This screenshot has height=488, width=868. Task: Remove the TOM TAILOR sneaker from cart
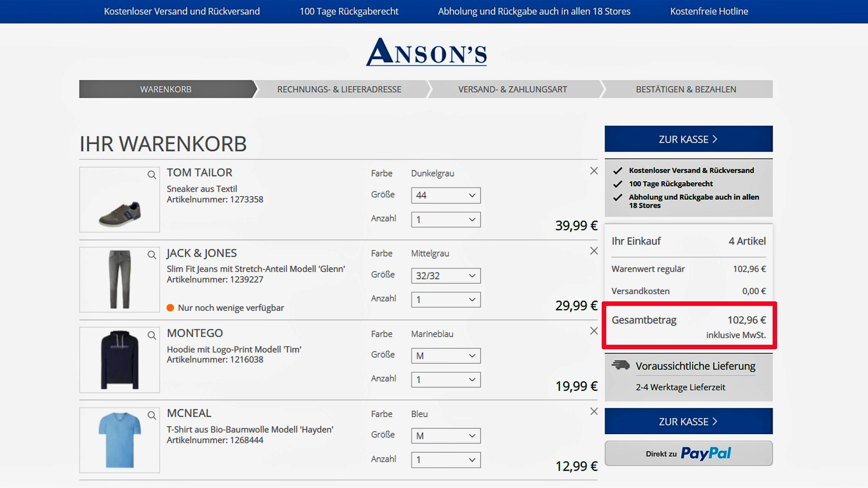coord(594,171)
